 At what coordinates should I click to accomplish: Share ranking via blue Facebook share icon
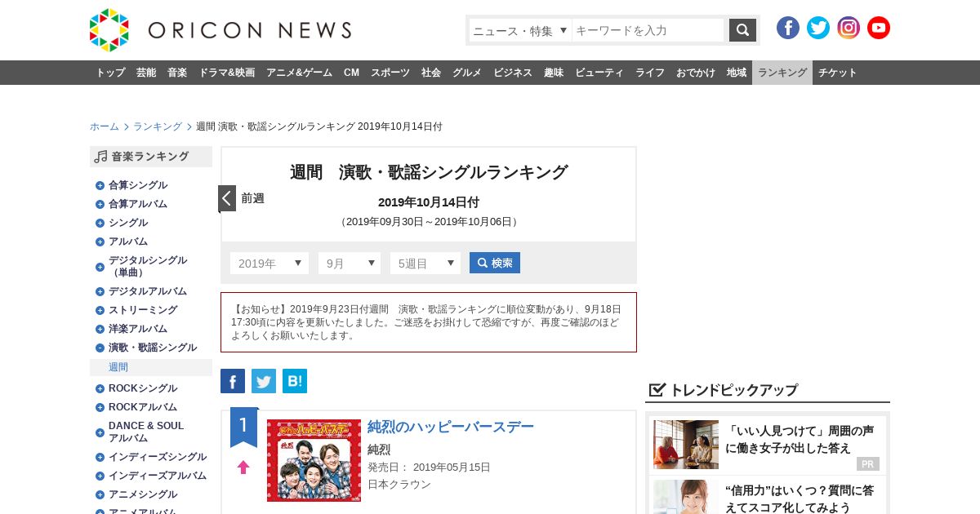(233, 381)
